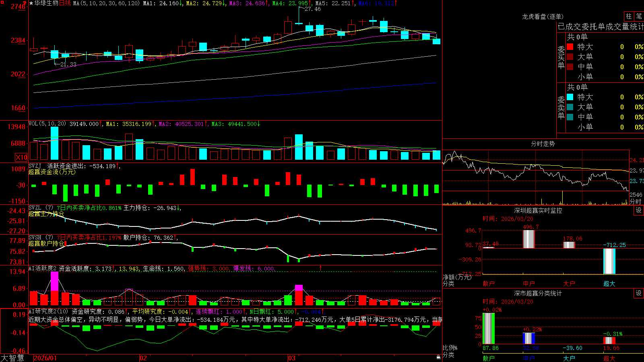The image size is (644, 362).
Task: Open 设 settings for 深圳超赢实时监控
Action: [x=639, y=210]
